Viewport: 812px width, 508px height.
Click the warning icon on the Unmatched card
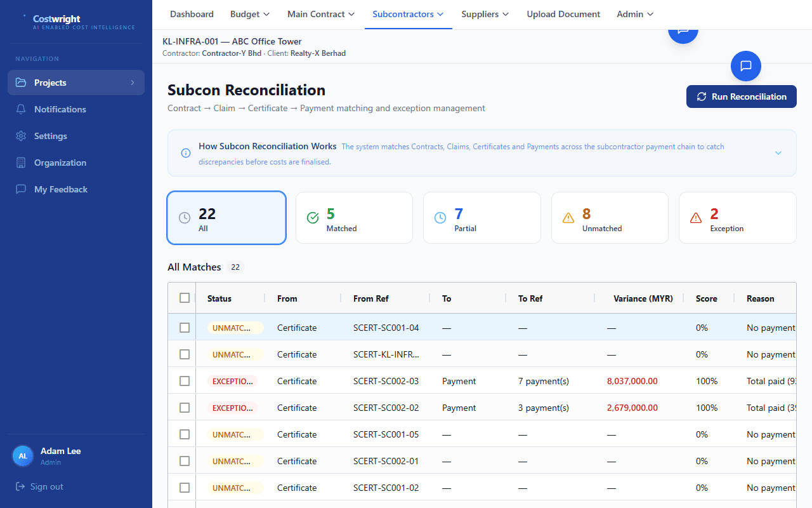point(568,218)
